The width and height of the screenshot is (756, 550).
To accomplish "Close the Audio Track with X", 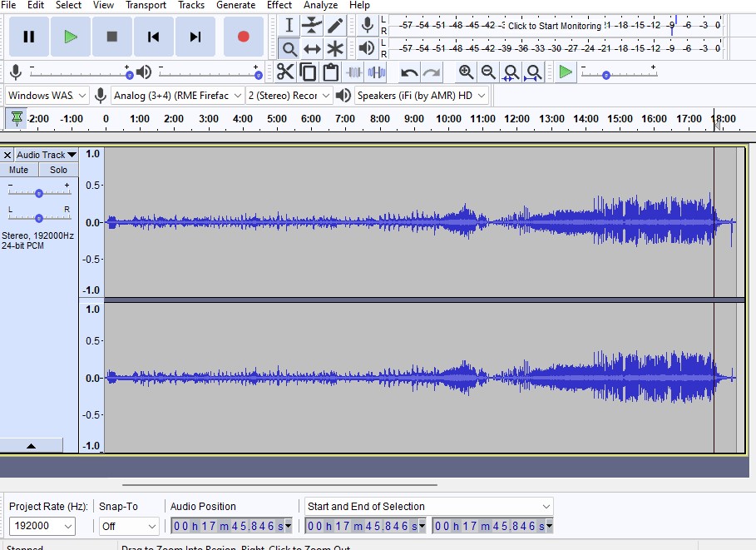I will pos(7,155).
